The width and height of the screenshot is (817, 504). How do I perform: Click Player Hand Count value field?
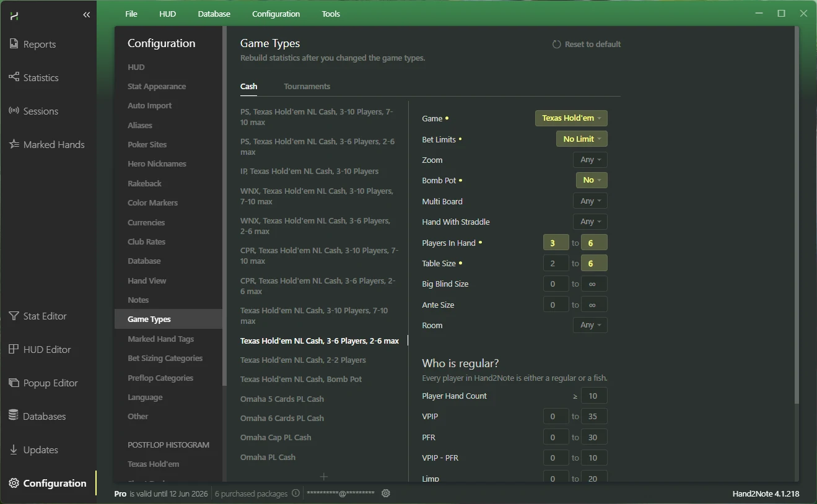[594, 396]
